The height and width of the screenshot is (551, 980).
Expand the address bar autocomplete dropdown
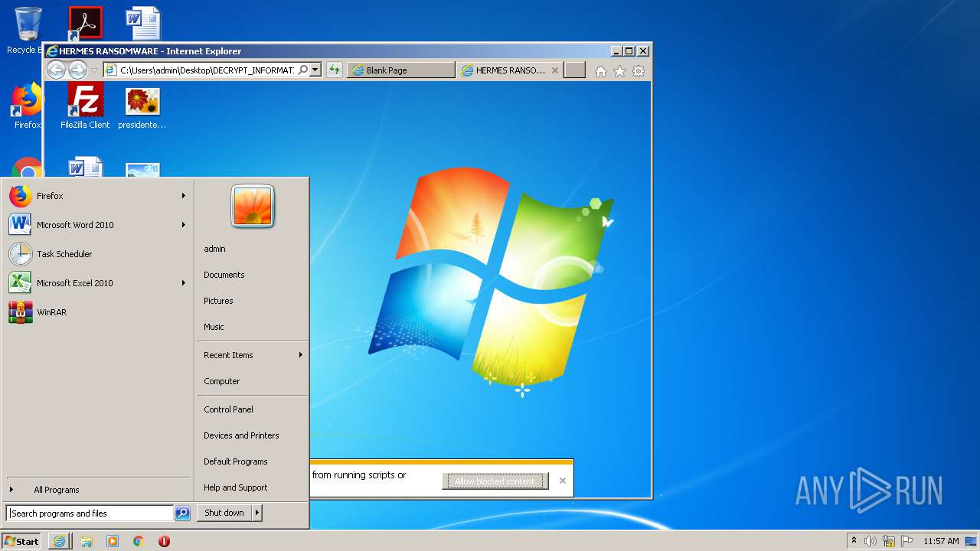(x=315, y=70)
